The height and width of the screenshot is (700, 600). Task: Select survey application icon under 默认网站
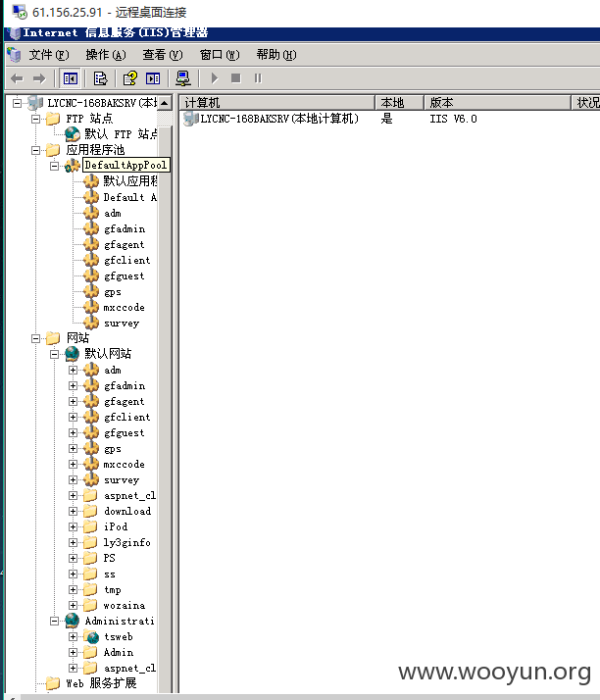[x=91, y=479]
